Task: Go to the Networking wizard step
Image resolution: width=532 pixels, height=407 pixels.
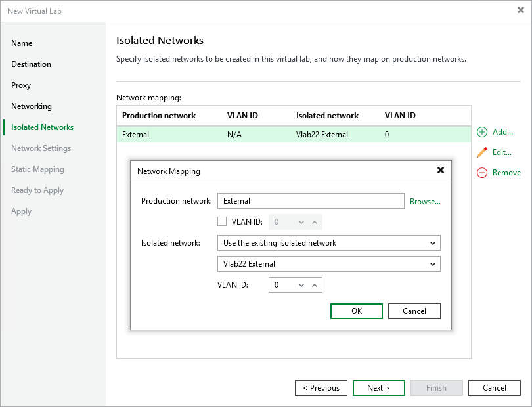Action: pos(32,106)
